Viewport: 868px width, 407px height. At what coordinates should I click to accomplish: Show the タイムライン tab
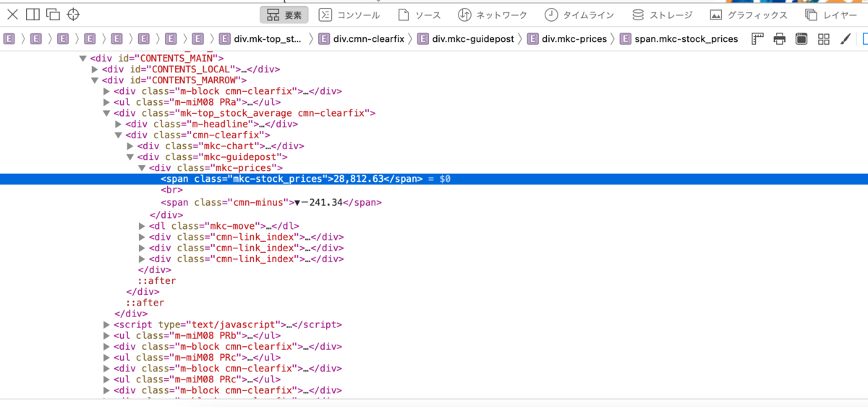click(579, 14)
